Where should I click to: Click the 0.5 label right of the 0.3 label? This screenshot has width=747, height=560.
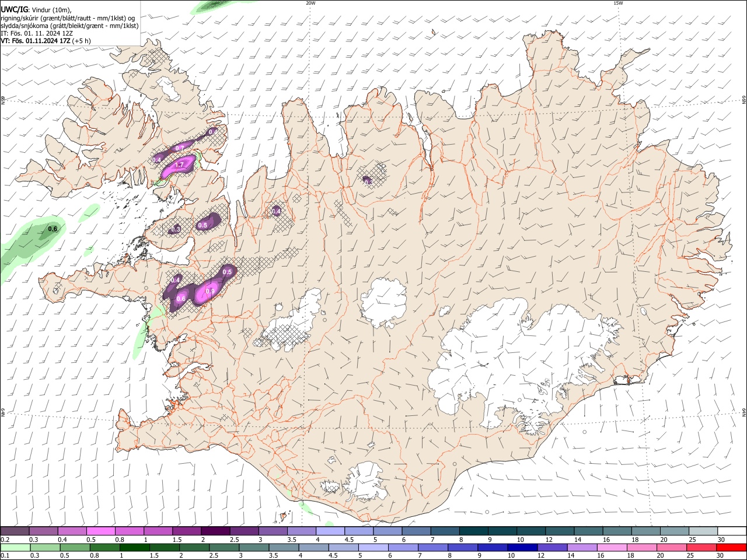[203, 225]
